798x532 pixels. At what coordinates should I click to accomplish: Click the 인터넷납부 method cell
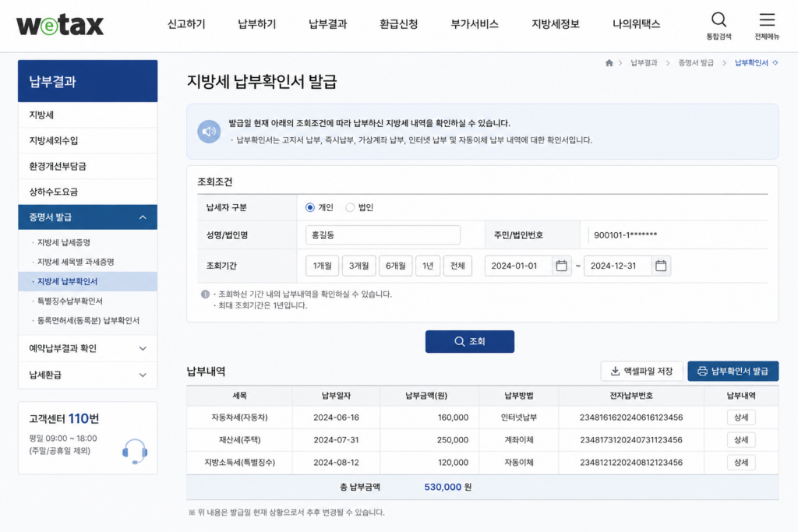point(518,417)
